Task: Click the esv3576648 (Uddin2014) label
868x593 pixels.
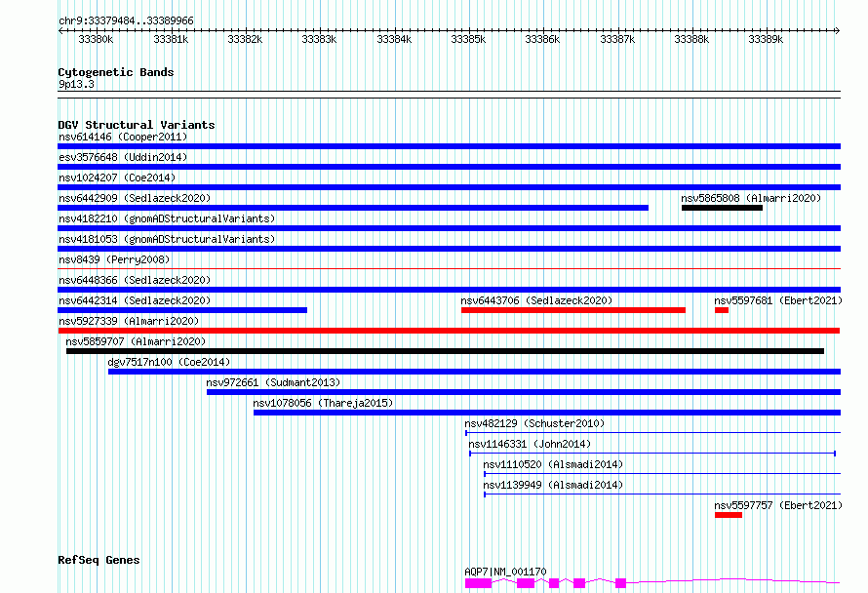Action: pyautogui.click(x=123, y=157)
